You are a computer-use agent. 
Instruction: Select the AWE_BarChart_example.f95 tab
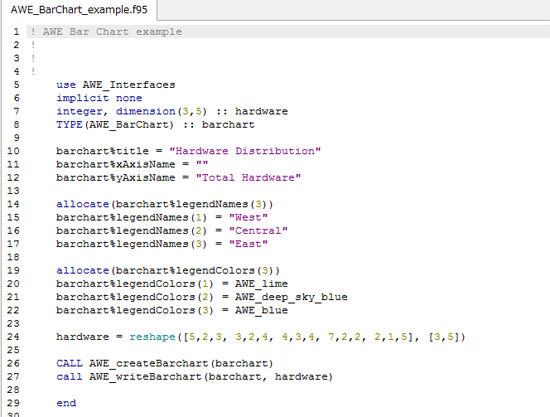point(79,9)
